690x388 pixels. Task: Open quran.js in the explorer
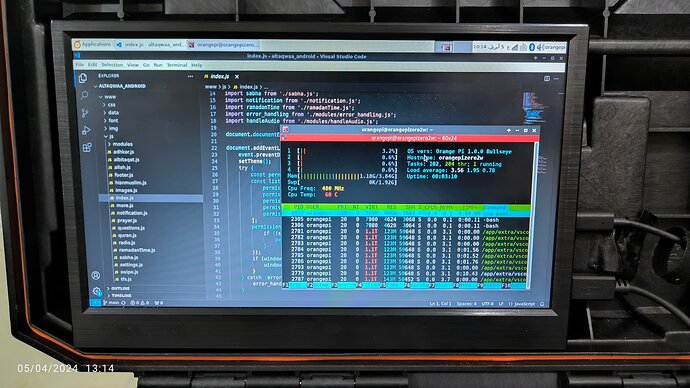click(125, 235)
